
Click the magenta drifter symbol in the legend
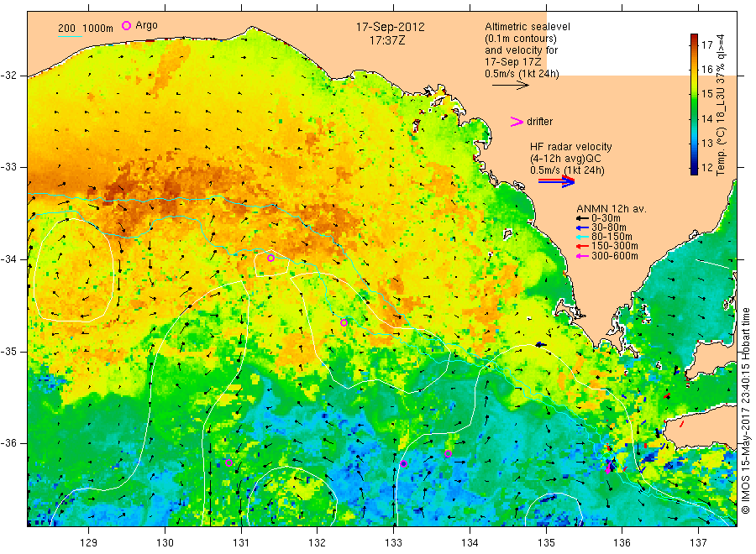point(517,122)
